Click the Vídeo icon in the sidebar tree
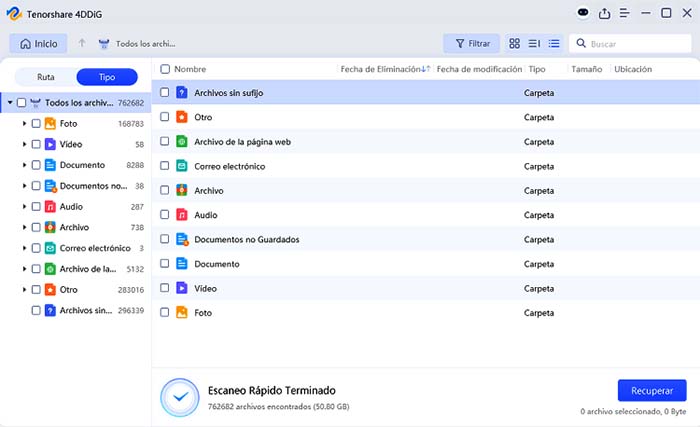Image resolution: width=700 pixels, height=427 pixels. point(50,144)
